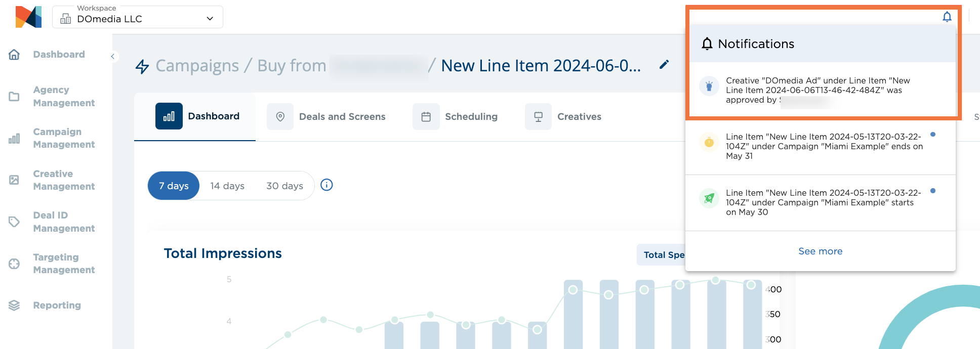Click the New Line Item title text

click(x=541, y=66)
